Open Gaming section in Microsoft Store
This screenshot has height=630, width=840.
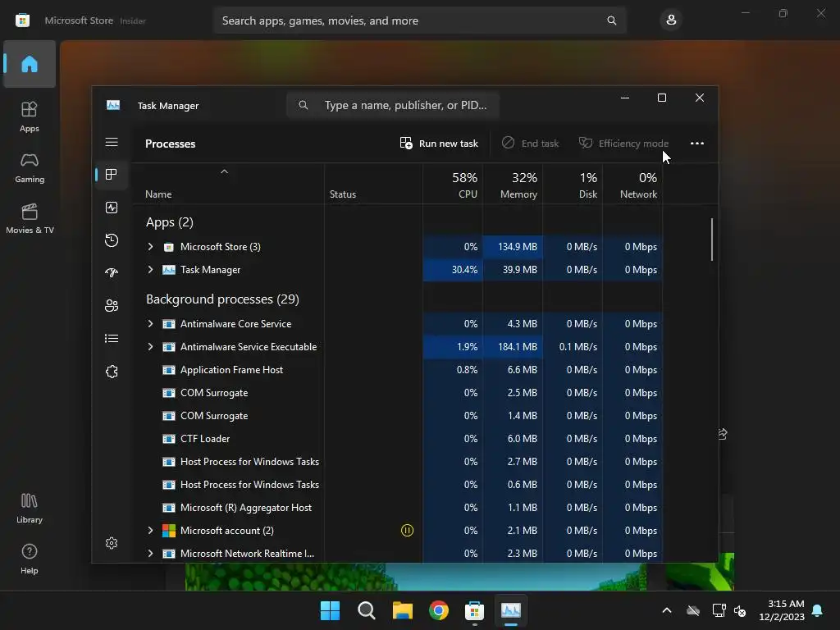click(x=30, y=167)
